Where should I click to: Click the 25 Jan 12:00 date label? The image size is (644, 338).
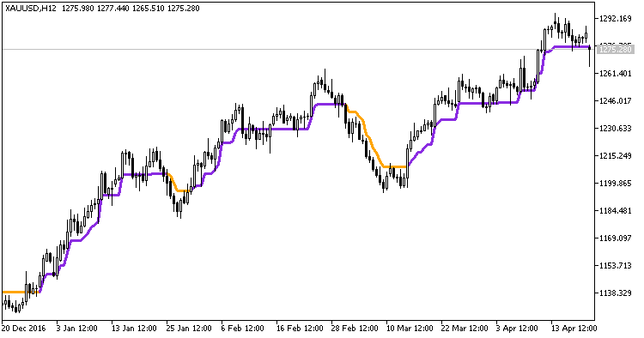pos(189,329)
